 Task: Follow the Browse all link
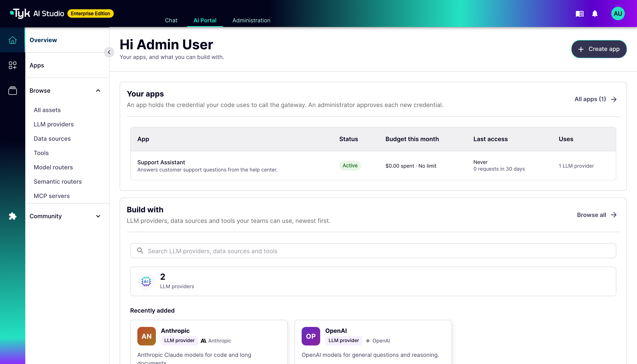click(597, 215)
